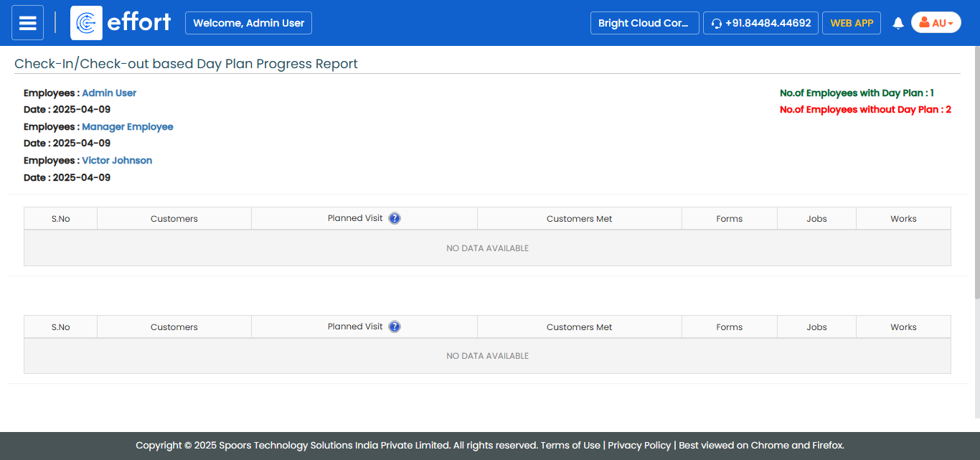Click the Customers column header in first table
This screenshot has height=460, width=980.
tap(174, 219)
